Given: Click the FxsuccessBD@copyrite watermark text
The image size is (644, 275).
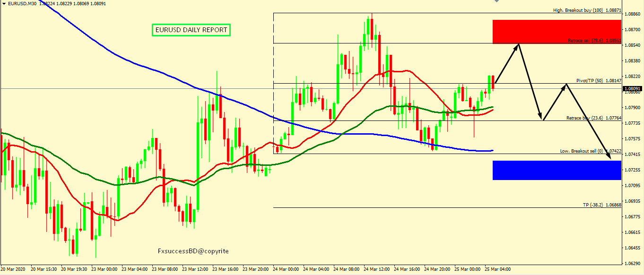Looking at the screenshot, I should 193,251.
